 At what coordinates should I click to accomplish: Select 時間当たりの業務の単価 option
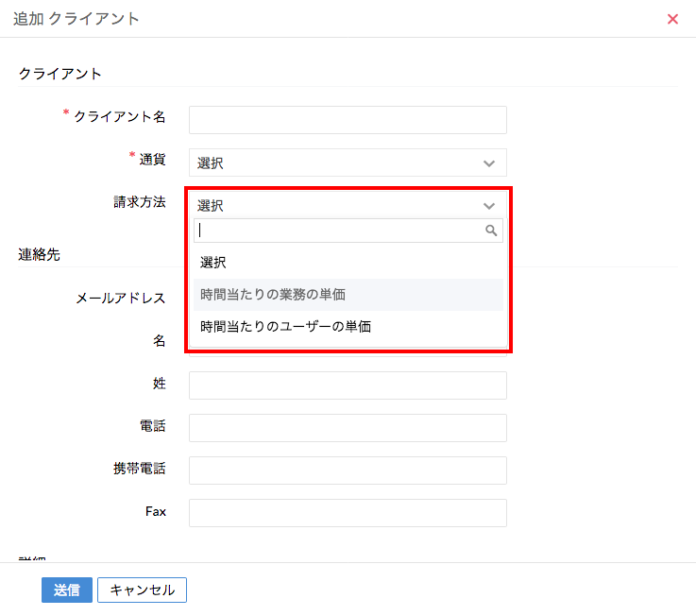click(x=273, y=295)
